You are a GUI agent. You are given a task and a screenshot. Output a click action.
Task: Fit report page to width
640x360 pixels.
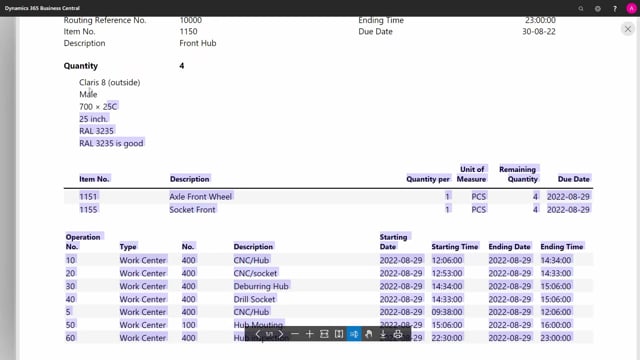[x=324, y=334]
